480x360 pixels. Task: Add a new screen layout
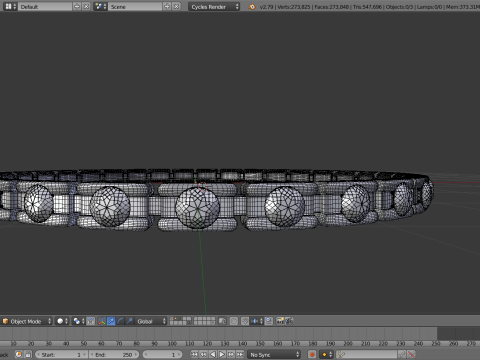77,7
